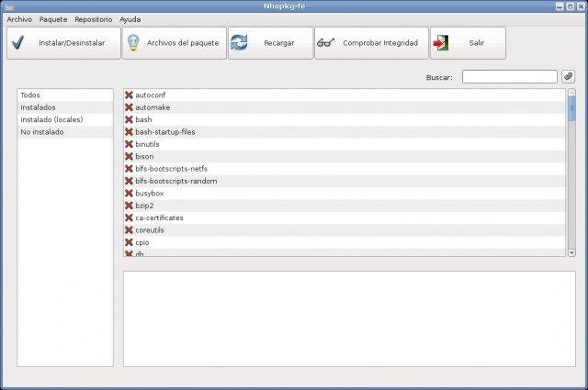Click the red X icon beside bison
588x390 pixels.
coord(129,156)
